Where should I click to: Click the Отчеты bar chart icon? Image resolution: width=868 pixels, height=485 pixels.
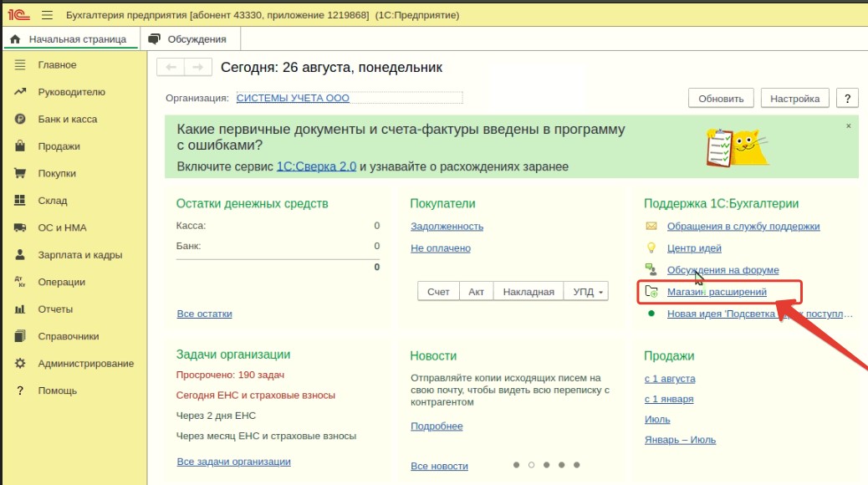[20, 309]
